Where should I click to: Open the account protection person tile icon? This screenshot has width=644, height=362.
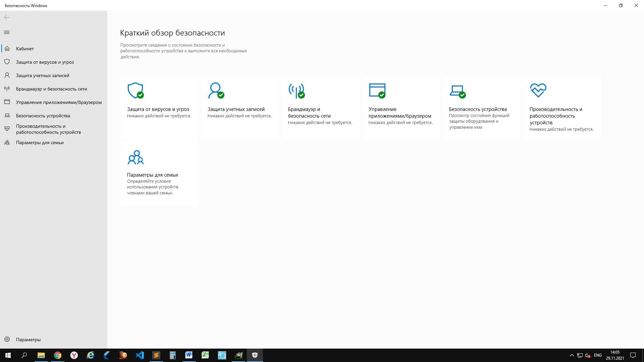pos(216,90)
